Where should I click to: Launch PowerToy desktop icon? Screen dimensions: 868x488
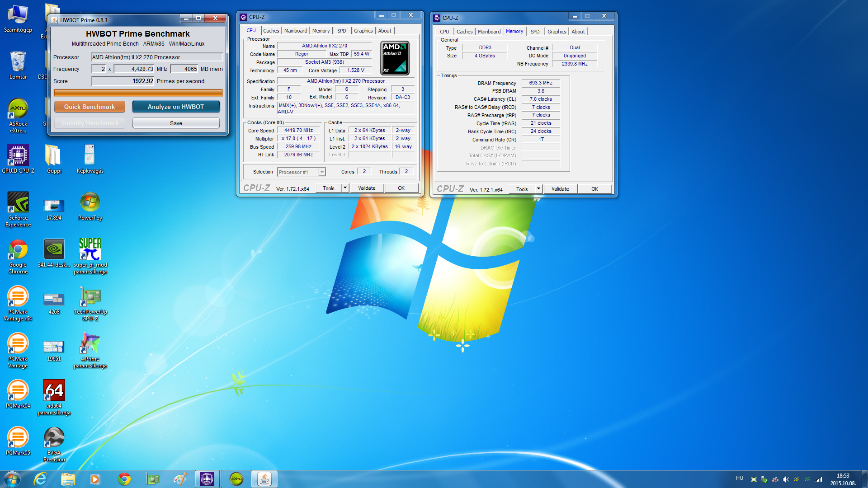tap(90, 206)
